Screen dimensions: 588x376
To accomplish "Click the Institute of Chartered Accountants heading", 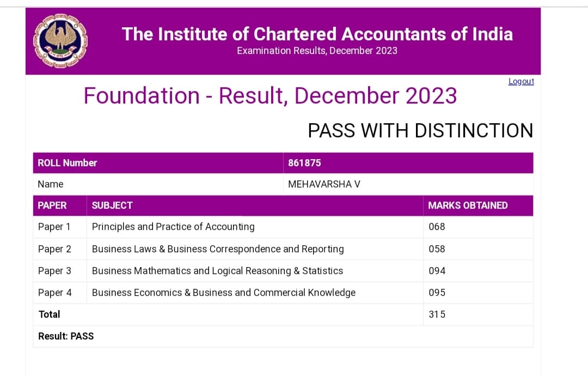I will (317, 34).
